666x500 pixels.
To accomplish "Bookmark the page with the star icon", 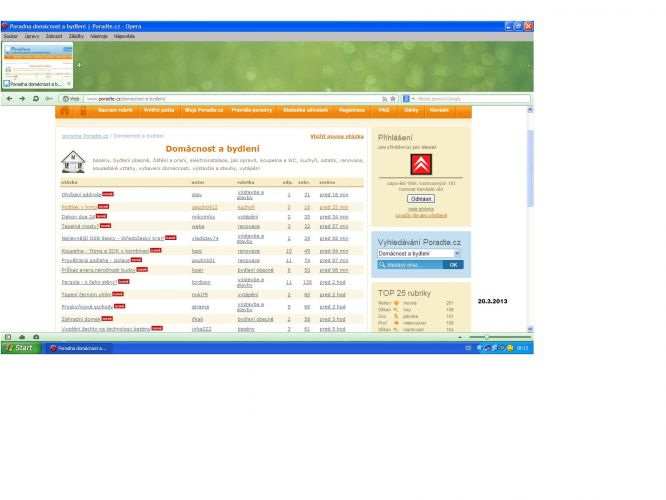I will (x=393, y=99).
